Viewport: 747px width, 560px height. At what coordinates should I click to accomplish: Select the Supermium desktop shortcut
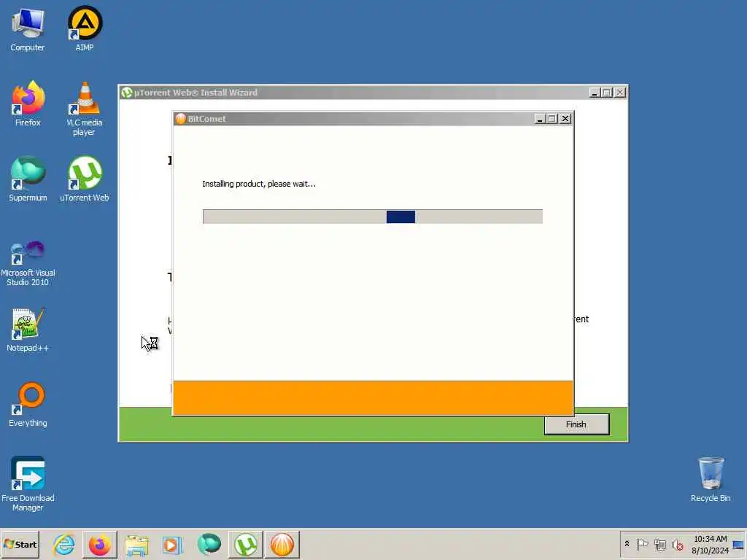coord(28,179)
